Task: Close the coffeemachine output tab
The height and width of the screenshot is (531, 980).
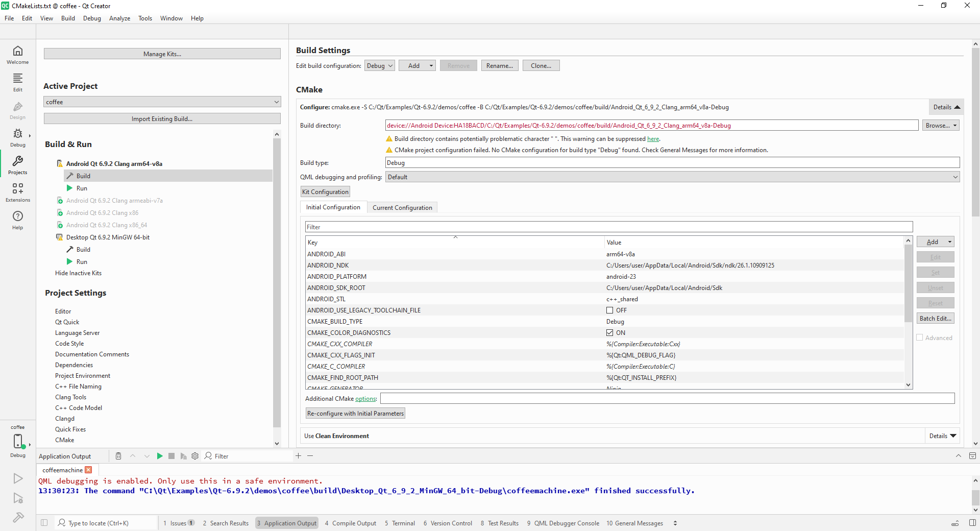Action: [88, 470]
